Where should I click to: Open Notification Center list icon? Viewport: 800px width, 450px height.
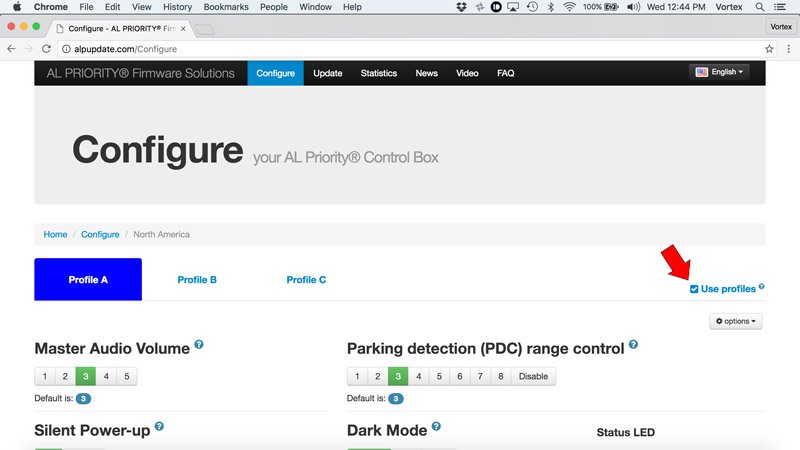pyautogui.click(x=780, y=7)
